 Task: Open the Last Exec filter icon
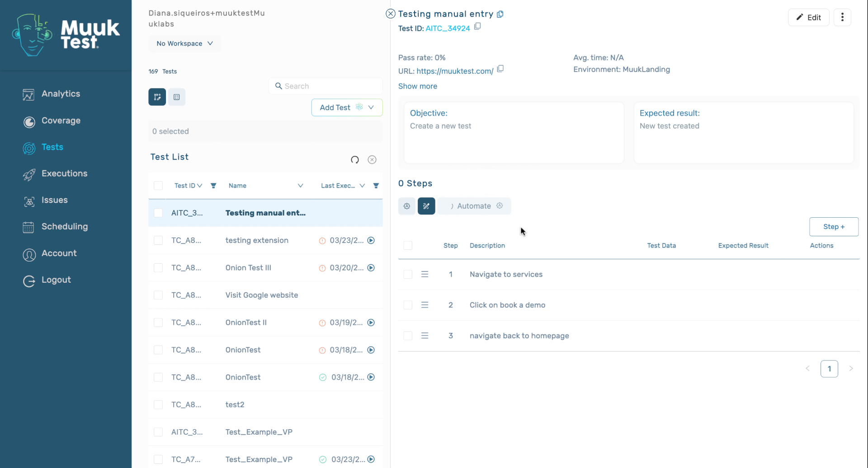click(376, 186)
